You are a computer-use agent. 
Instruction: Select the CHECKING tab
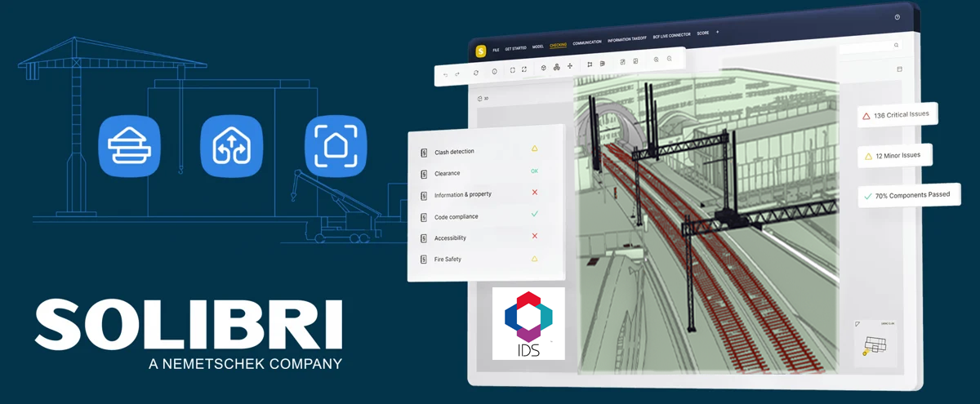559,45
